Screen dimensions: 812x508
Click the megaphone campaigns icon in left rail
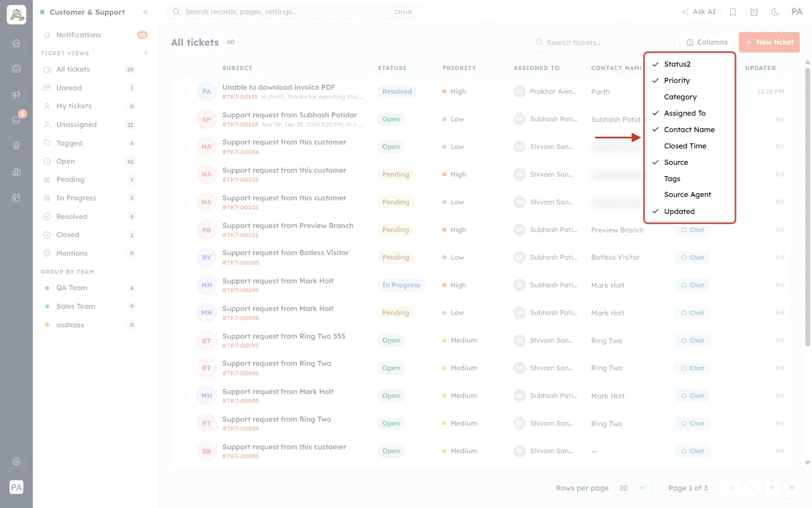coord(16,94)
